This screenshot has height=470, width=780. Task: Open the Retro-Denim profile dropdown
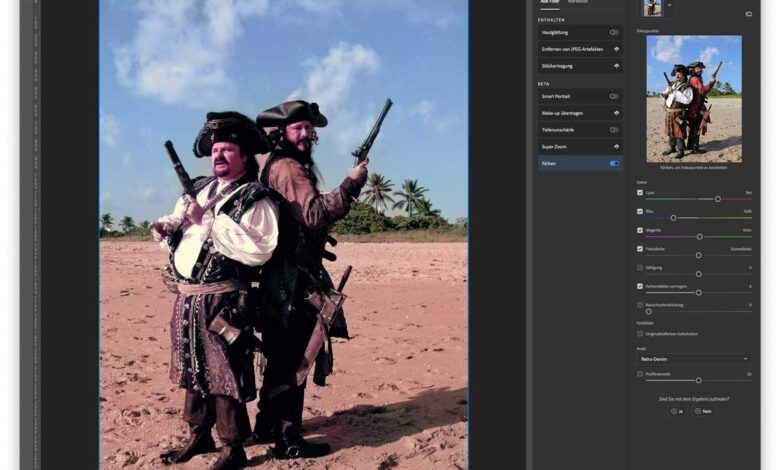coord(694,359)
